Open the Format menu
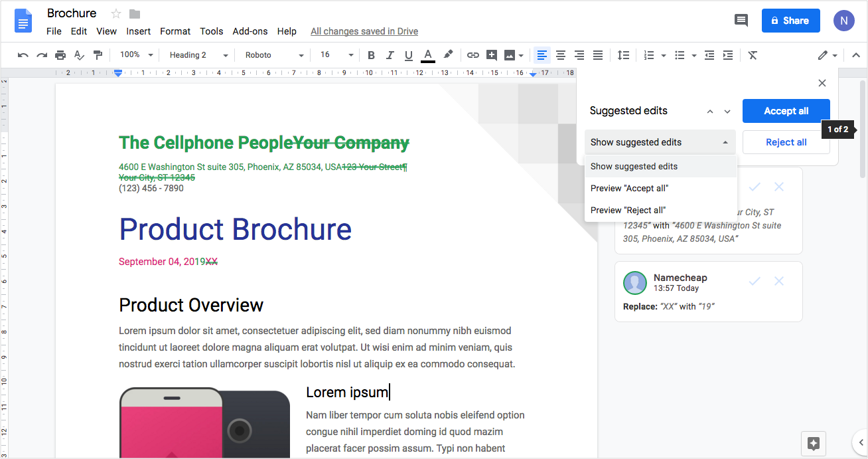 point(175,31)
